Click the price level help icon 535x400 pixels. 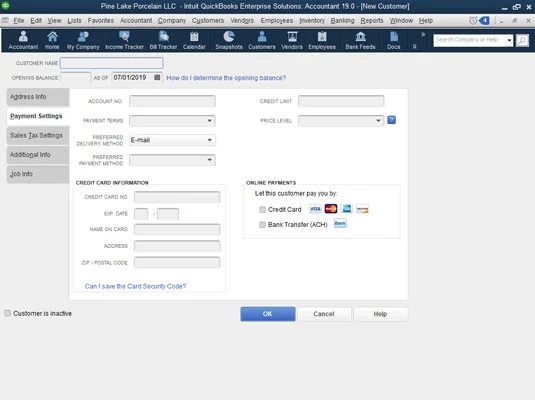391,120
